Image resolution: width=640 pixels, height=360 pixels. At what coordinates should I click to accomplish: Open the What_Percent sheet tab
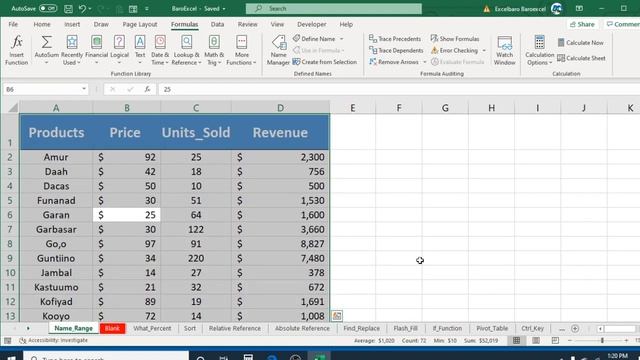(152, 329)
